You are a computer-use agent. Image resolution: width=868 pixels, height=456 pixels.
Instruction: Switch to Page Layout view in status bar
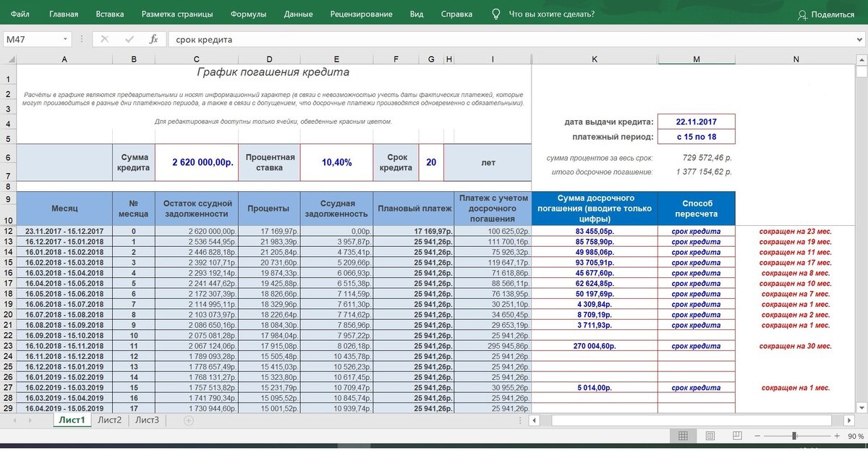710,436
